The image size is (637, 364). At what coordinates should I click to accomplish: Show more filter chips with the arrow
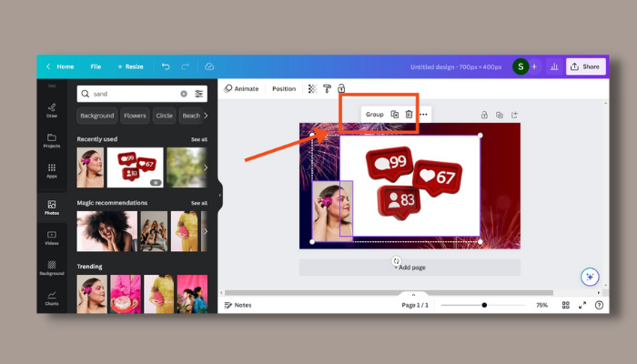pyautogui.click(x=206, y=116)
